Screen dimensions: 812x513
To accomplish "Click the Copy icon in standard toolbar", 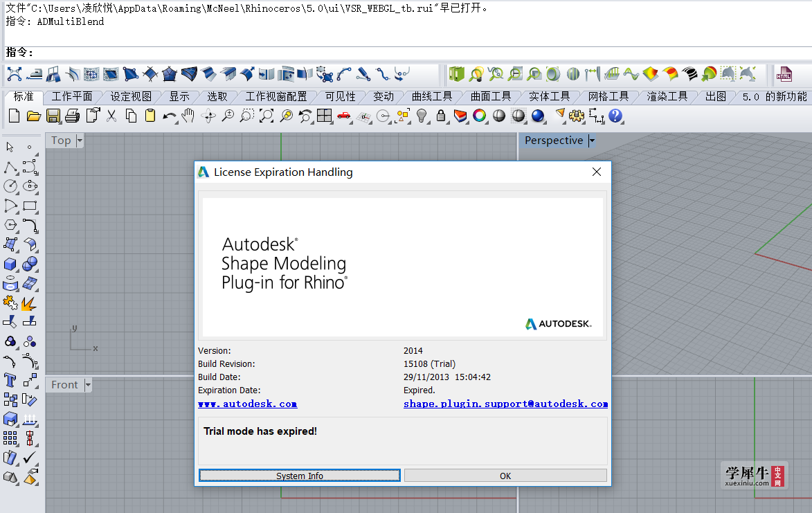I will (x=131, y=116).
